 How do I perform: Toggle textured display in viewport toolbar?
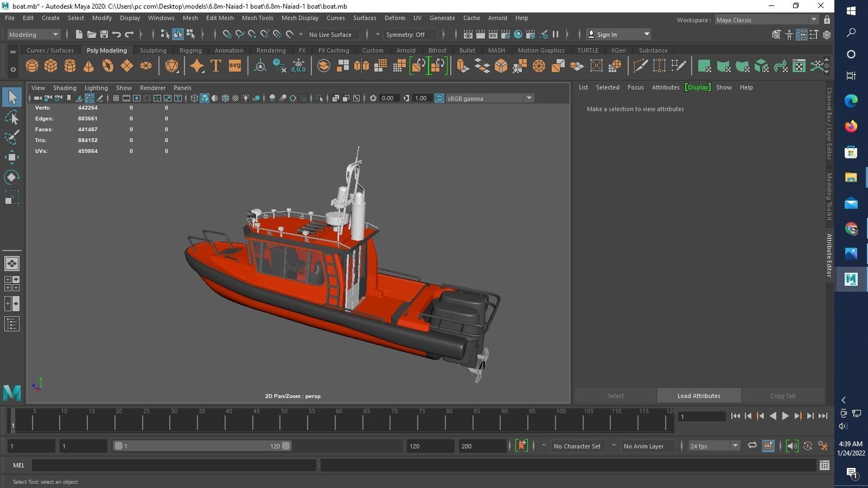235,98
